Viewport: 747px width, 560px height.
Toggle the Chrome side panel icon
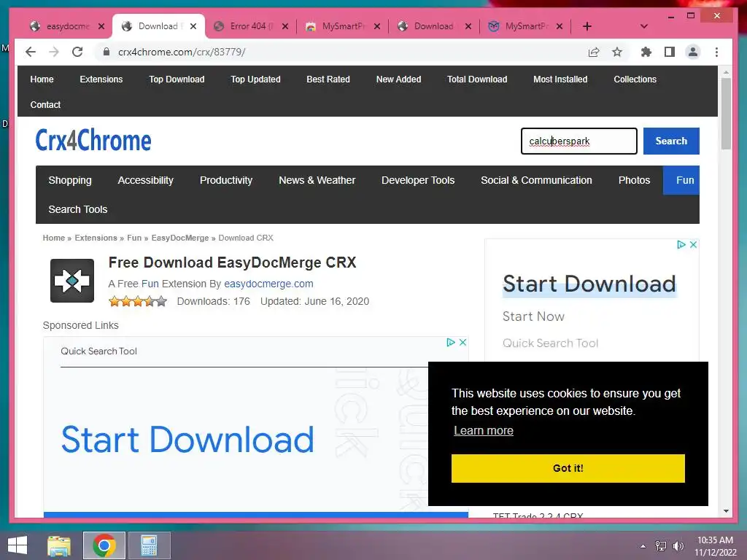[670, 52]
